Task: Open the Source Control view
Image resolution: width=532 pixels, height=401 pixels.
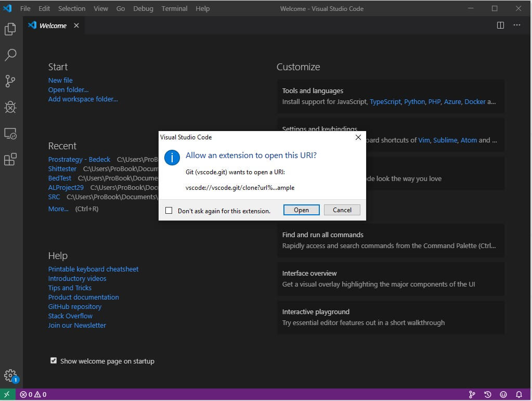Action: pyautogui.click(x=10, y=81)
